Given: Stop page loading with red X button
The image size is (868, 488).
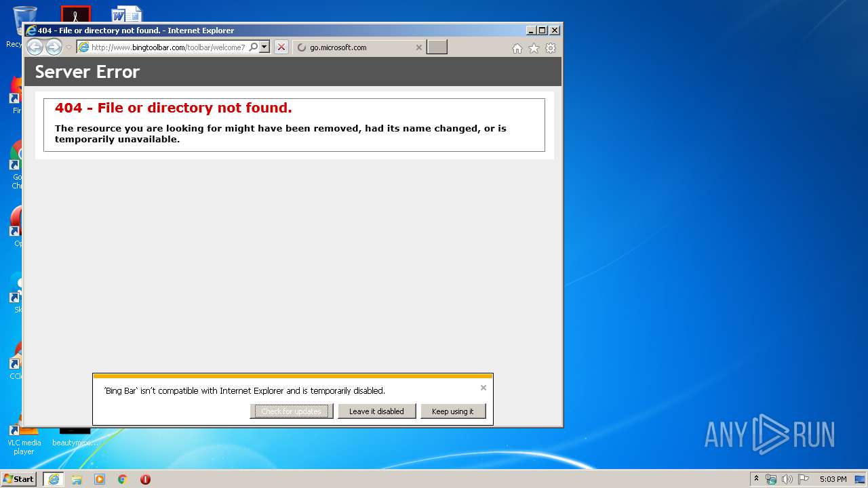Looking at the screenshot, I should pos(281,47).
